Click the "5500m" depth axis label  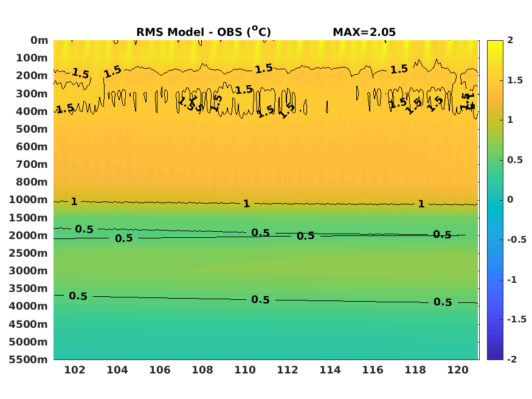coord(29,359)
